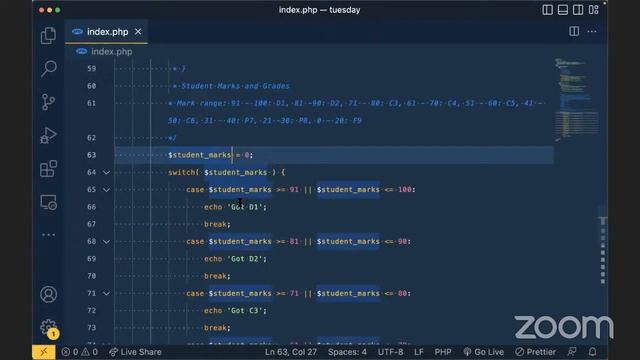Click the break statement on line 67

[x=217, y=224]
